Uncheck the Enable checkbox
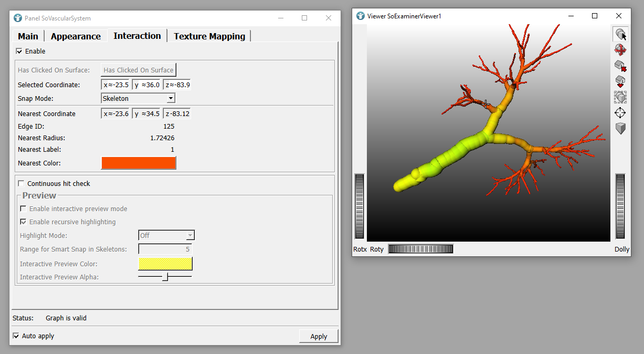The width and height of the screenshot is (644, 354). (19, 51)
